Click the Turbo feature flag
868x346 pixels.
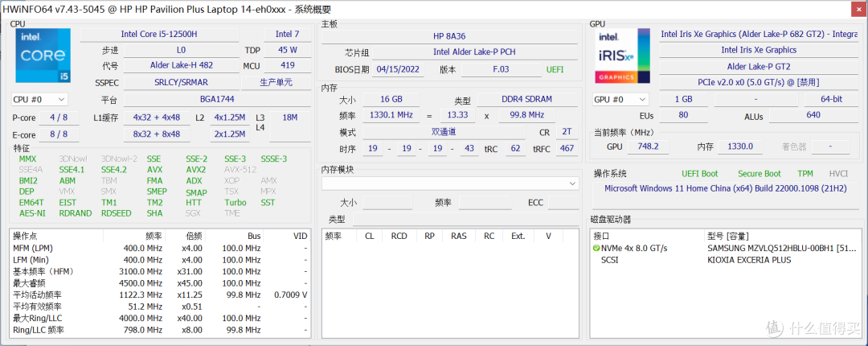(235, 203)
